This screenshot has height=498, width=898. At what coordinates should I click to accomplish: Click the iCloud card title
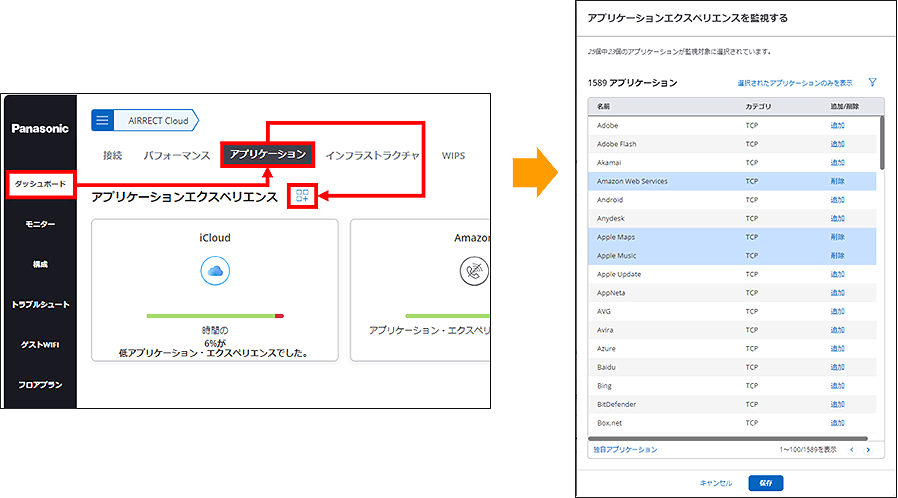tap(215, 238)
